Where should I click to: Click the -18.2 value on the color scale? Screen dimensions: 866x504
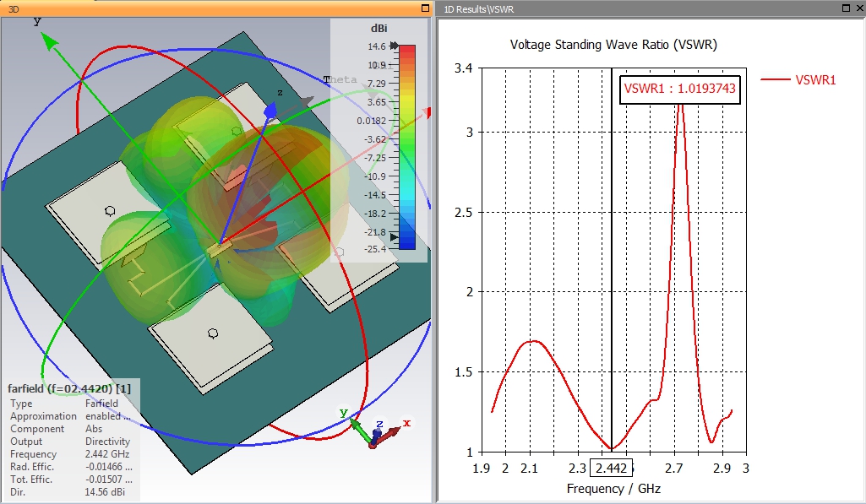[x=375, y=214]
